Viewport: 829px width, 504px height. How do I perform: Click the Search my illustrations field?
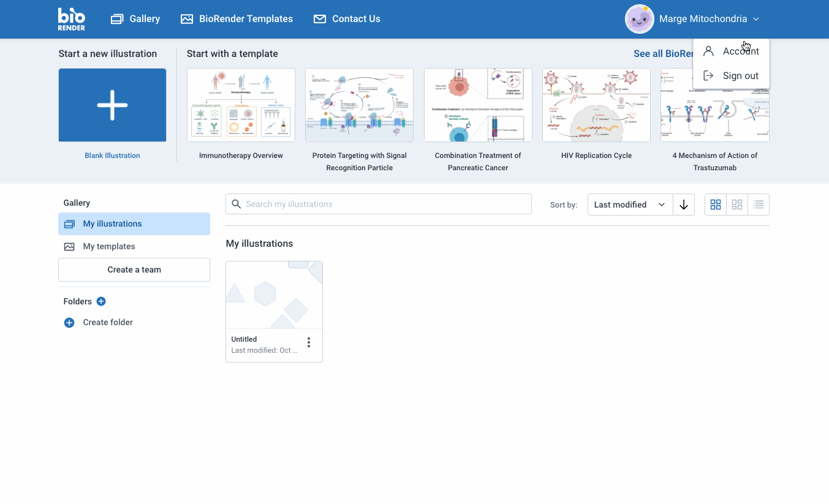click(x=379, y=204)
